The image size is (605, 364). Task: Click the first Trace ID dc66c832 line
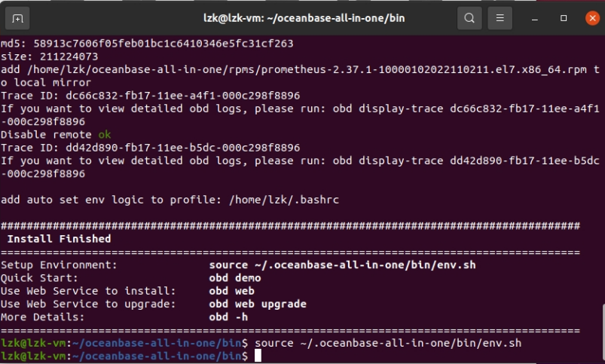(x=151, y=96)
